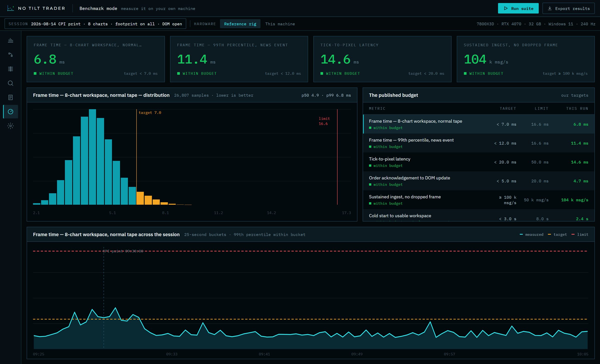Screen dimensions: 600x364
Task: Select the Frame time 99th percentile news event row
Action: (478, 143)
